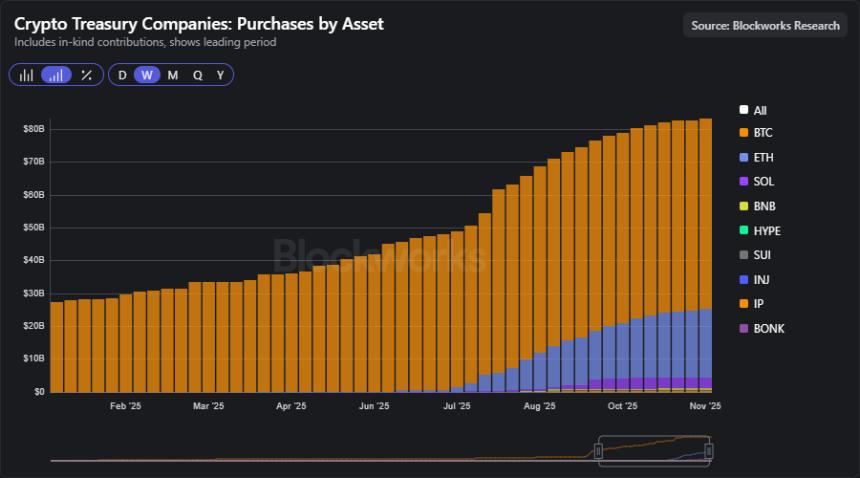Toggle the All series legend item
This screenshot has width=860, height=478.
[759, 111]
